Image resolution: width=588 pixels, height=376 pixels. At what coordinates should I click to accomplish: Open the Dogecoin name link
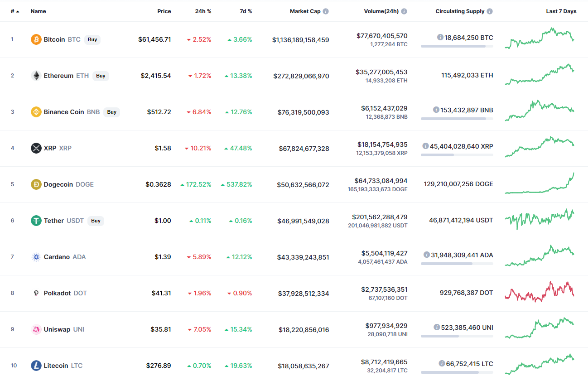[x=58, y=184]
